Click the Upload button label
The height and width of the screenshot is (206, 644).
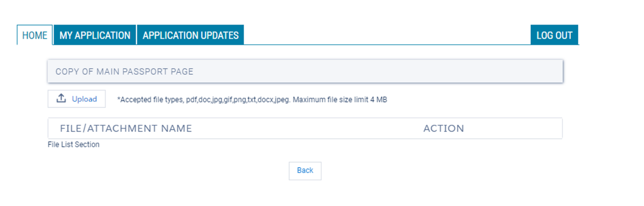pos(84,99)
